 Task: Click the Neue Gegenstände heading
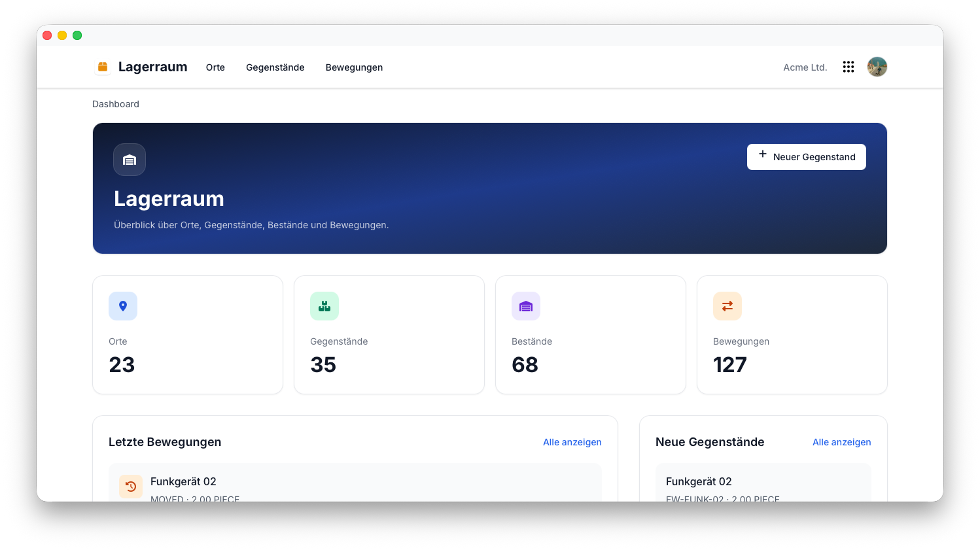[x=710, y=442]
